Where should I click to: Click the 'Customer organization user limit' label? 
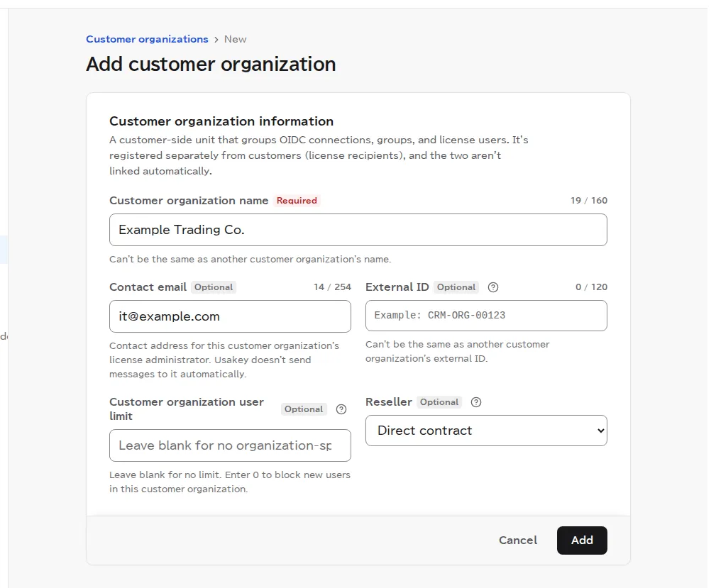pos(187,409)
